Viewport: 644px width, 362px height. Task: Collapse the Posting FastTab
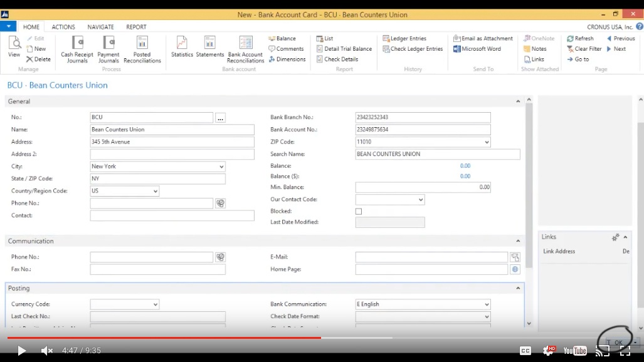coord(518,288)
